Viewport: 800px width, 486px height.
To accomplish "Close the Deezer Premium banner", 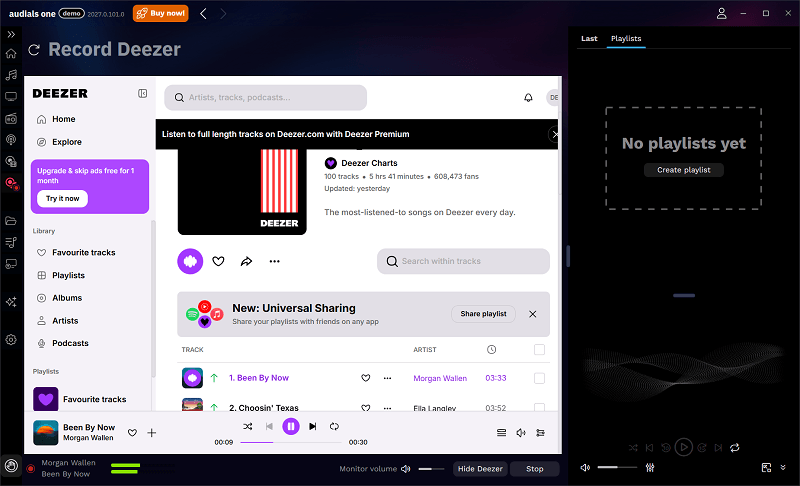I will (x=554, y=135).
